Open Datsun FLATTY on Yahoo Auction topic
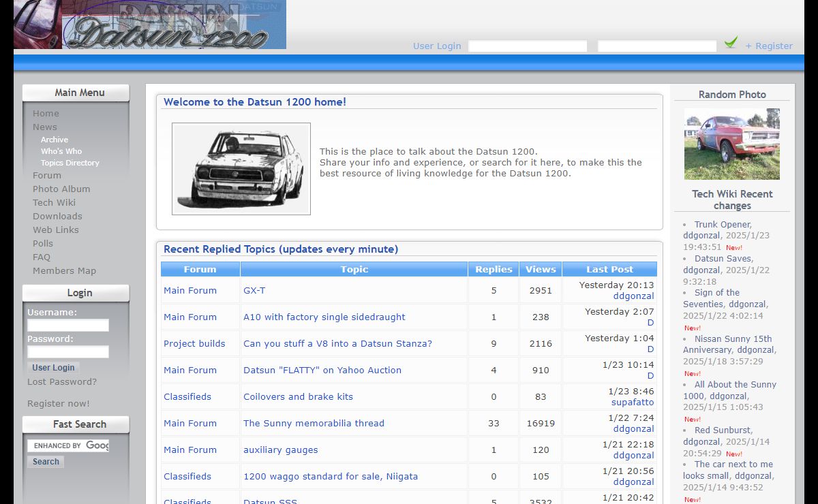The height and width of the screenshot is (504, 818). 322,371
